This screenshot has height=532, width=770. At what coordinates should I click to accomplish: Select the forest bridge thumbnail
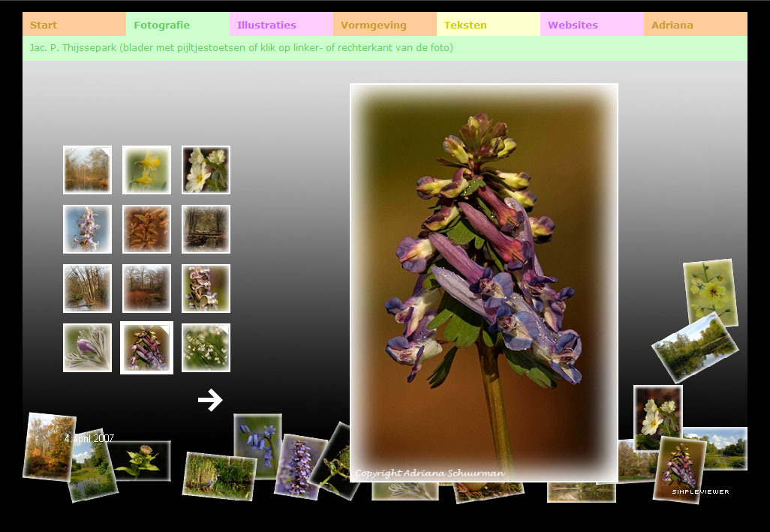(206, 229)
